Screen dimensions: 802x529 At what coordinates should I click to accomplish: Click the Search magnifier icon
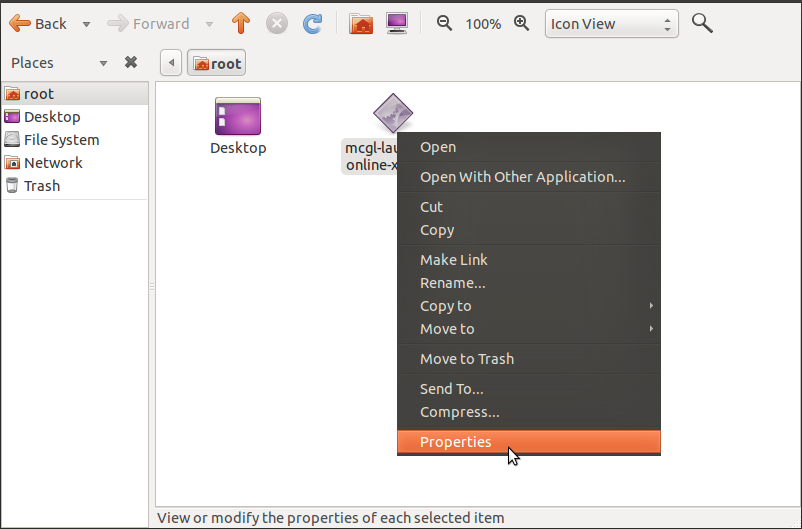[702, 23]
